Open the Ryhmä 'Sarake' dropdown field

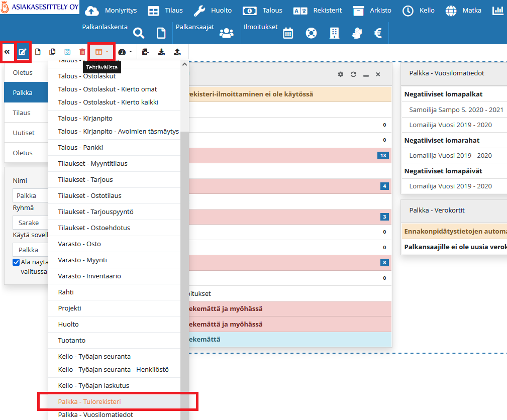pos(30,223)
